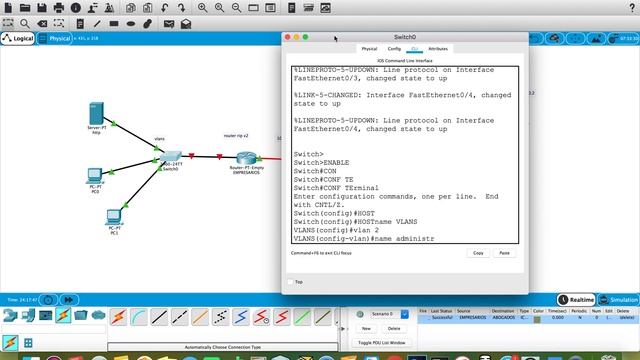
Task: Switch to Physical workspace view
Action: click(54, 38)
